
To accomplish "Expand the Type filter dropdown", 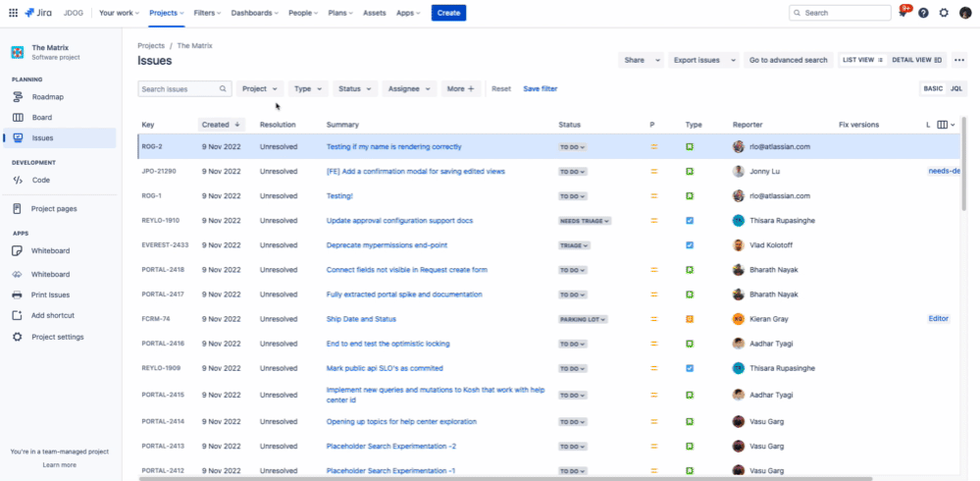I will point(308,88).
